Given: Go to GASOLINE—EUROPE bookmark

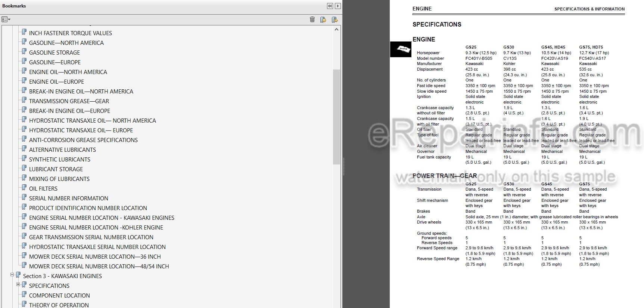Looking at the screenshot, I should tap(55, 62).
